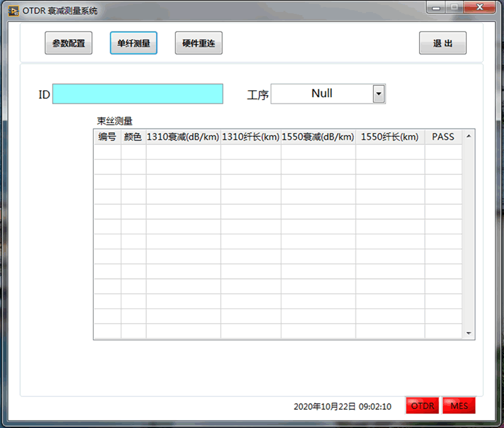Select the PASS column header
This screenshot has height=428, width=504.
[444, 137]
